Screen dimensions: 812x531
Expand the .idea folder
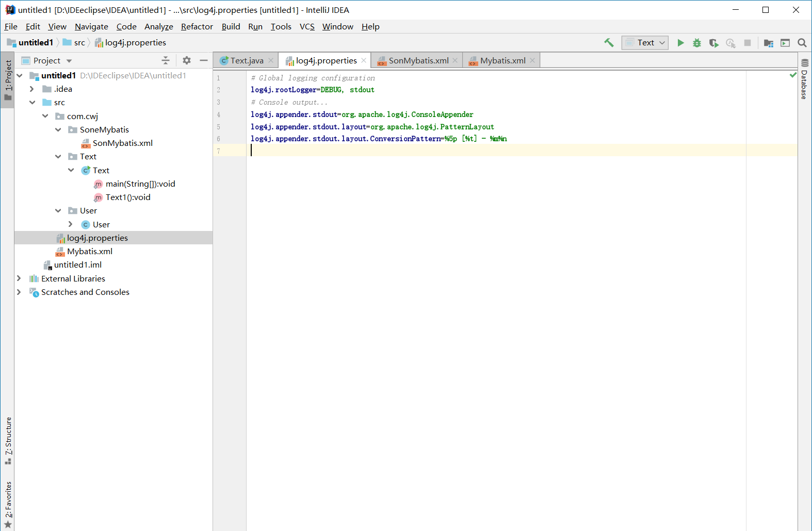(32, 89)
